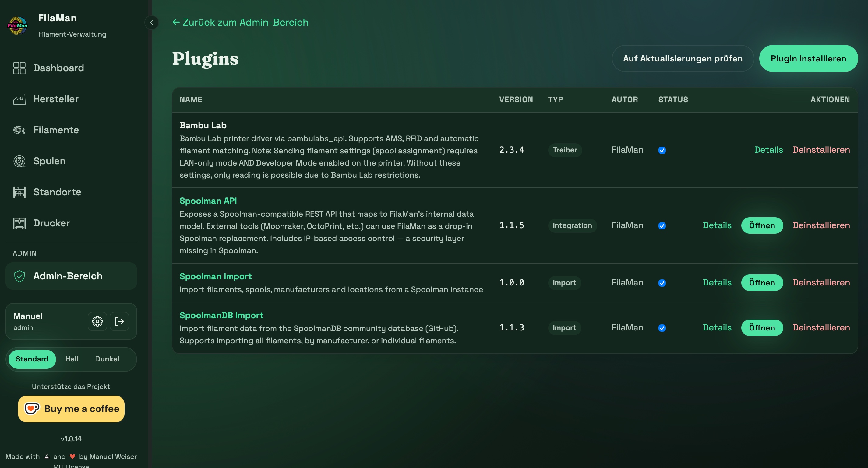Open Admin-Bereich via the shield icon
This screenshot has height=468, width=868.
point(19,276)
